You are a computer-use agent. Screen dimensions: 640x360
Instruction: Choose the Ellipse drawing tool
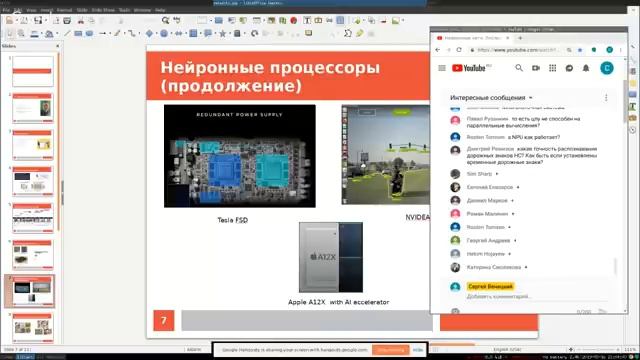point(89,33)
